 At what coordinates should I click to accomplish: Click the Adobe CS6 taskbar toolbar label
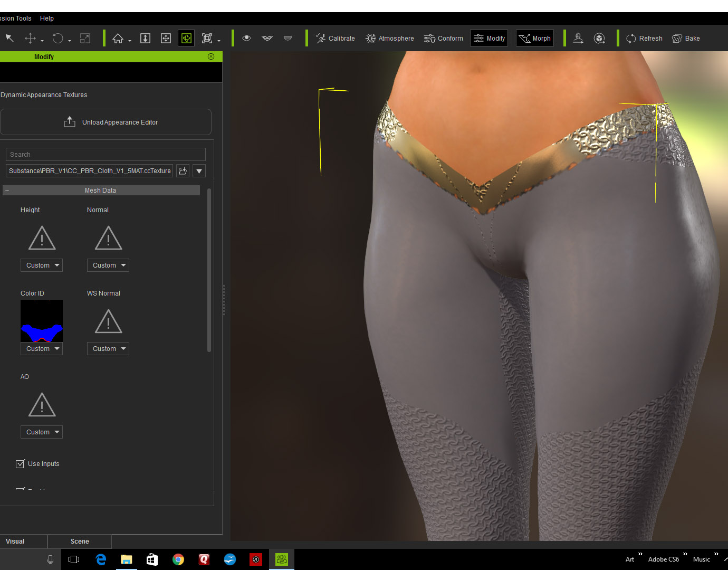point(664,559)
